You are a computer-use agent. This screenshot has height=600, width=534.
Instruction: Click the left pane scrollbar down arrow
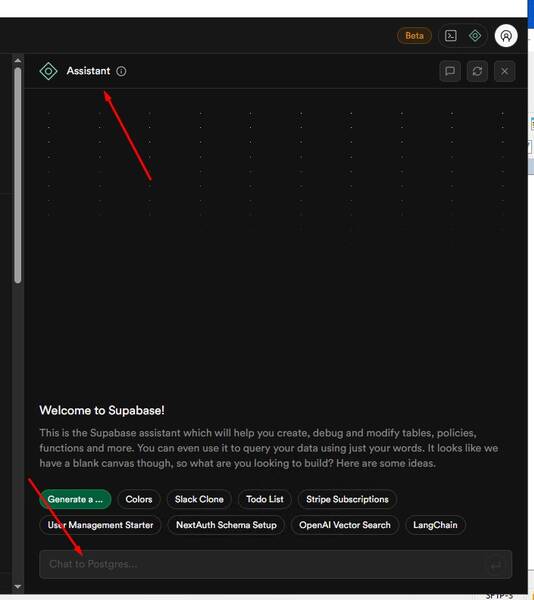[x=18, y=587]
